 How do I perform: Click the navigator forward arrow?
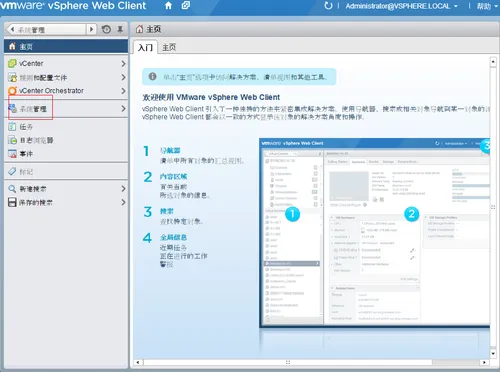point(91,30)
